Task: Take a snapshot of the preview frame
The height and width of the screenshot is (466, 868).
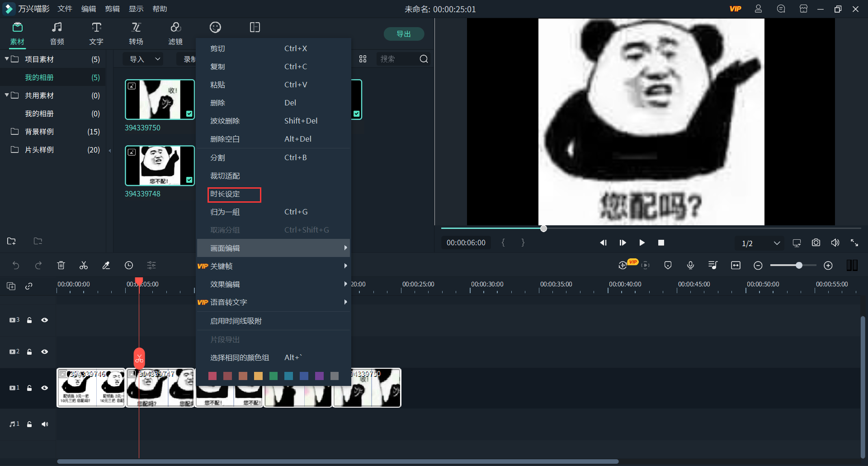Action: [x=816, y=243]
